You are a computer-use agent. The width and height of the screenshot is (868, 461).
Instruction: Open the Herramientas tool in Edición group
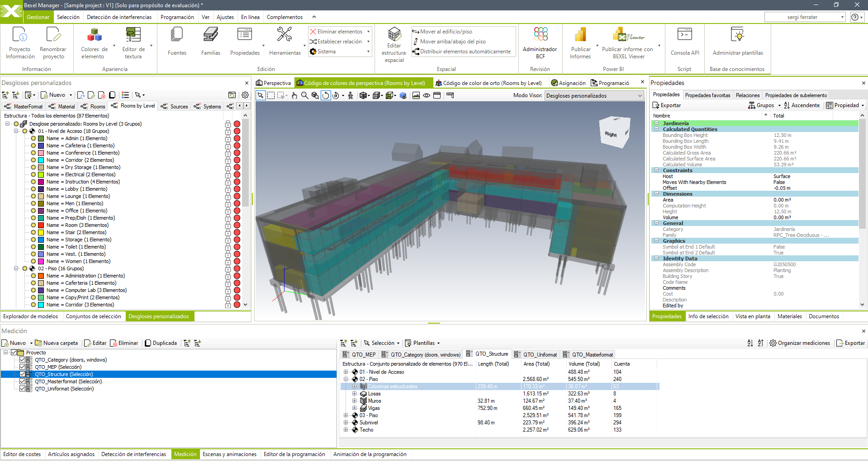pos(284,41)
